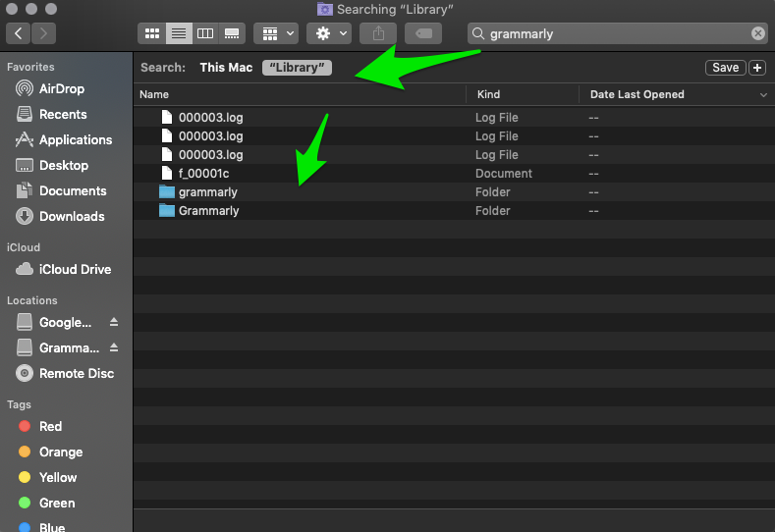The width and height of the screenshot is (775, 532).
Task: Open Recents in the sidebar
Action: pos(63,115)
